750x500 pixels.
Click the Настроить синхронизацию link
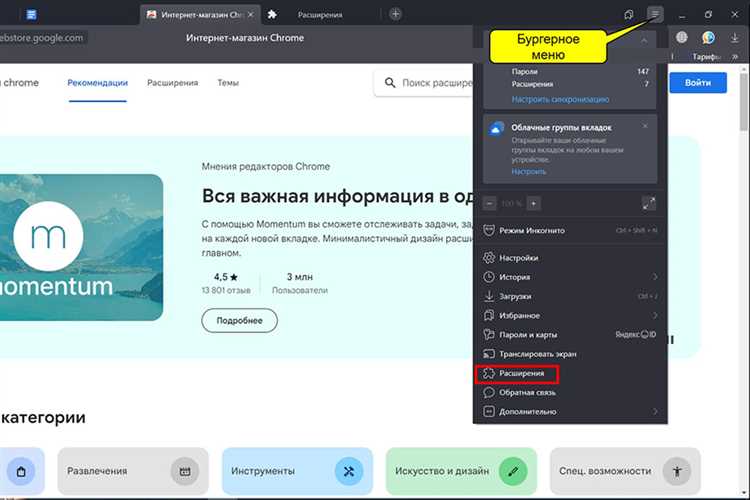(x=560, y=100)
